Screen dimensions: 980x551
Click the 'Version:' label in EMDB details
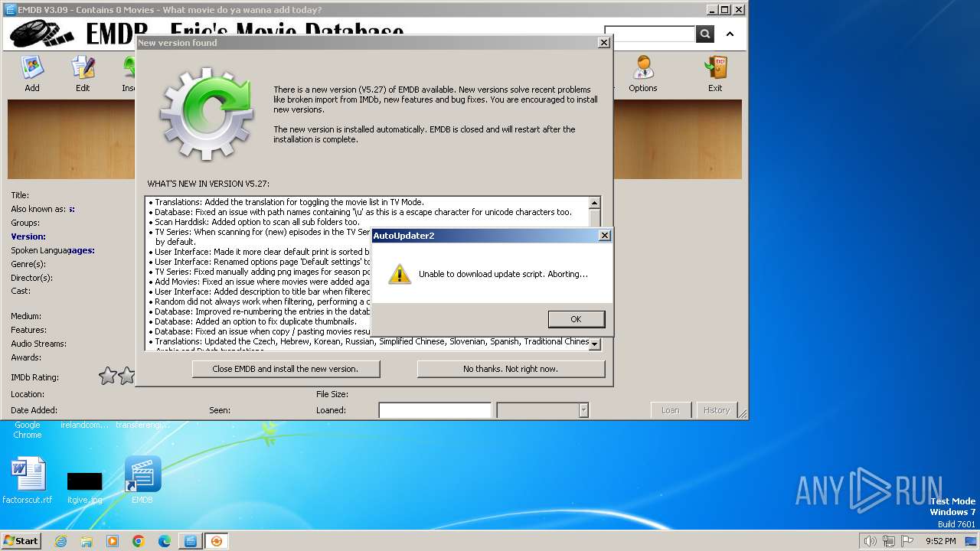[28, 236]
